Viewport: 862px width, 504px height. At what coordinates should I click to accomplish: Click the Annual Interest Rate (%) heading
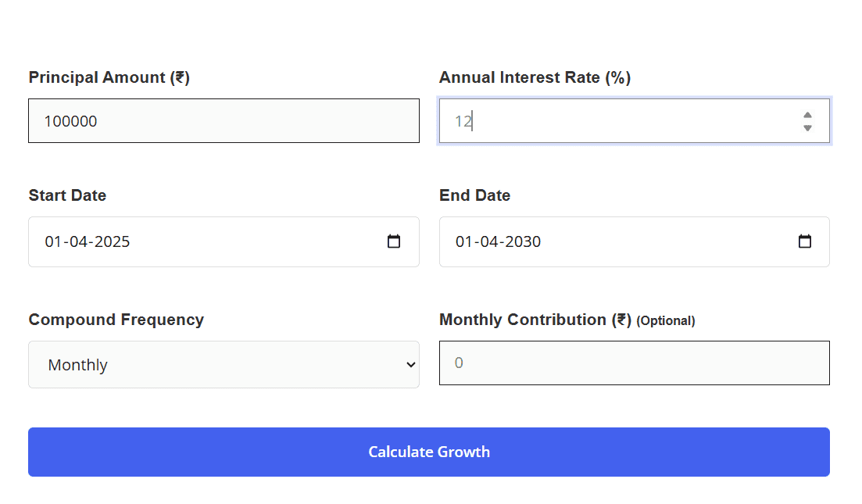point(535,77)
